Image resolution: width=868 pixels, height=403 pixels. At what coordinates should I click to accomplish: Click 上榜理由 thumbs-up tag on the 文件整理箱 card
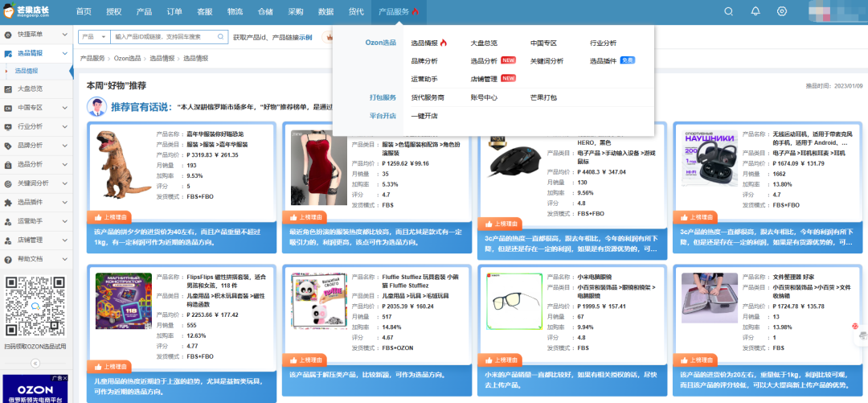point(696,360)
